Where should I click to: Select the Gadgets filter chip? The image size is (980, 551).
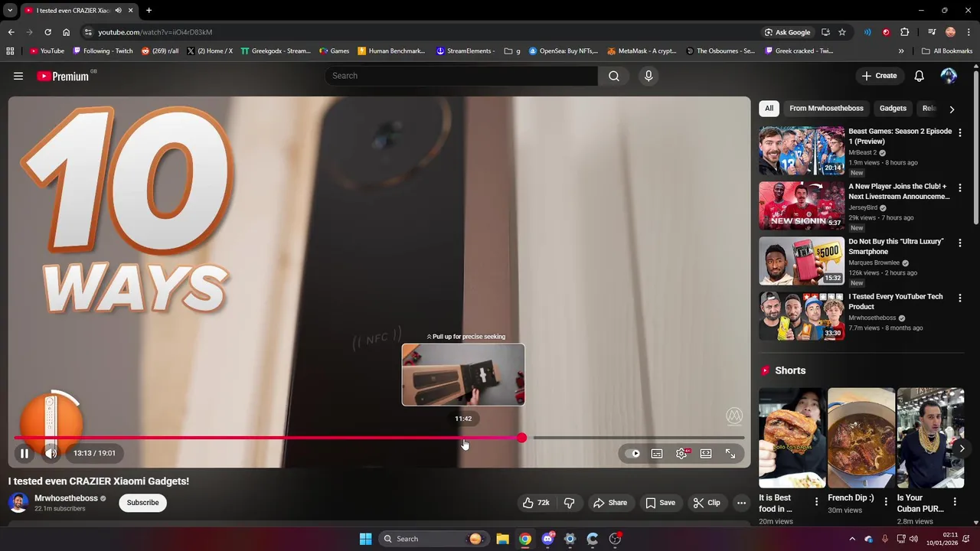[893, 109]
